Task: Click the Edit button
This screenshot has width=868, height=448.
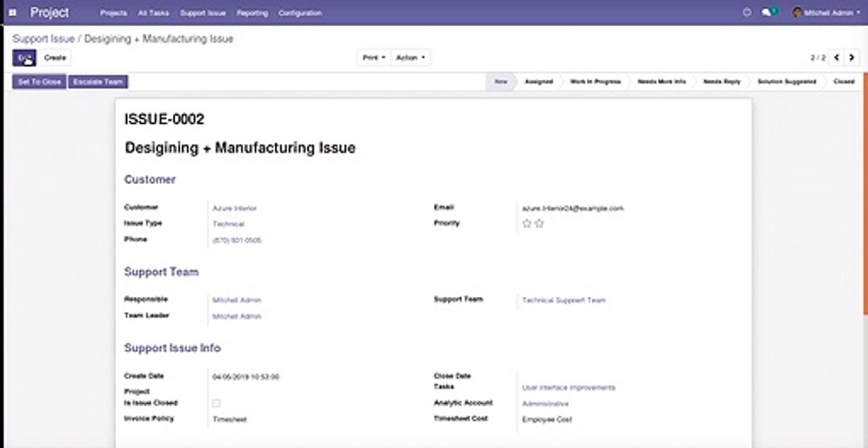Action: 25,58
